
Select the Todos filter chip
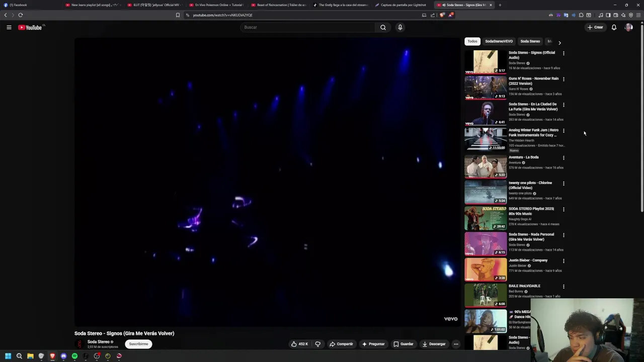[472, 41]
